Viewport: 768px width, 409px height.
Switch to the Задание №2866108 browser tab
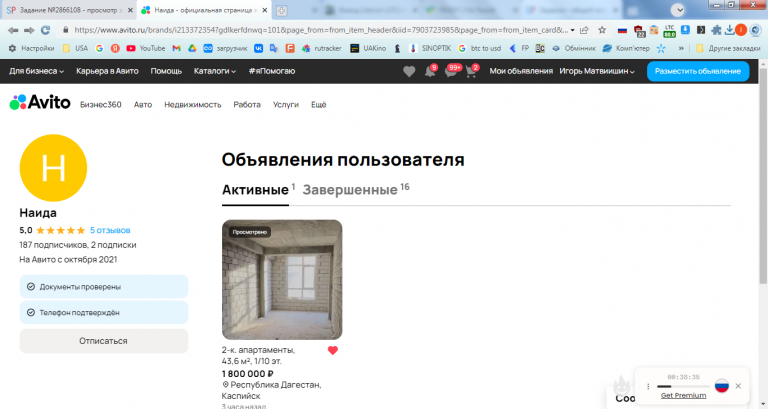69,10
